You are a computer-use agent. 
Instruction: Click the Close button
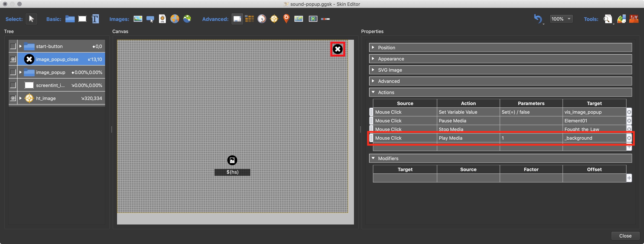coord(625,236)
